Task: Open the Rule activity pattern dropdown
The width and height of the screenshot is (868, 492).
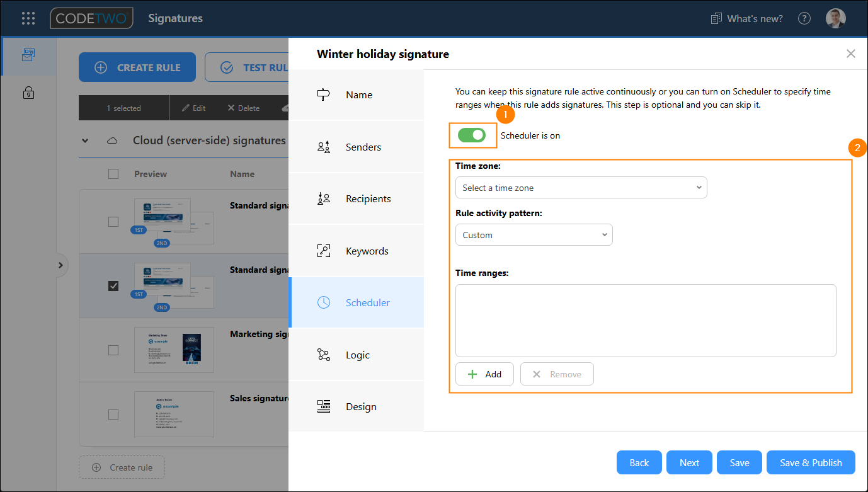Action: pos(534,235)
